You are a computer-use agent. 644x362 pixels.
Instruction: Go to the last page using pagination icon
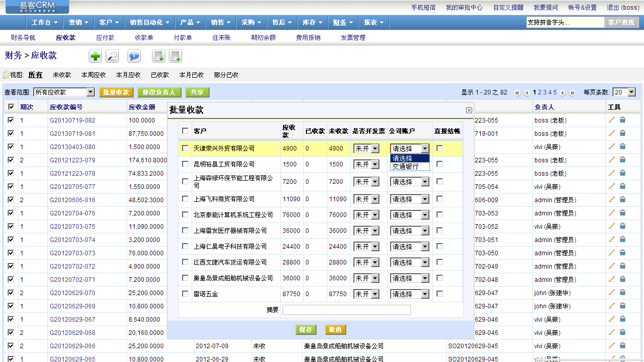[572, 93]
